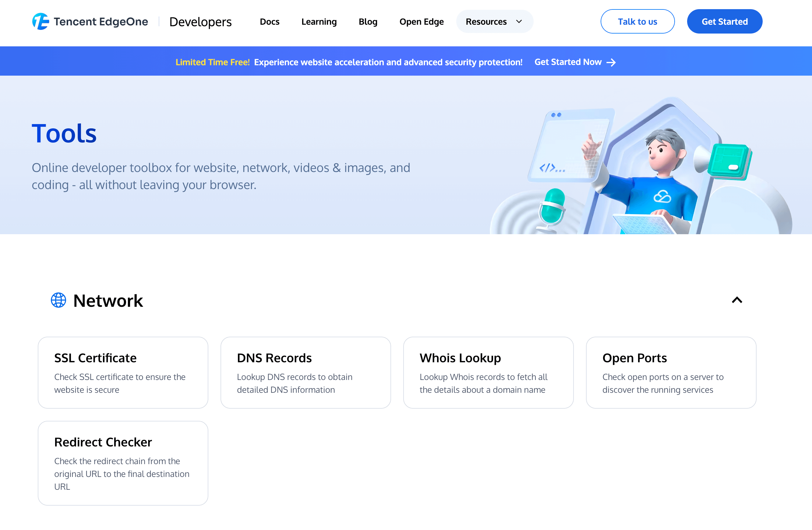Open the Developers home link
Image resolution: width=812 pixels, height=530 pixels.
pos(201,22)
